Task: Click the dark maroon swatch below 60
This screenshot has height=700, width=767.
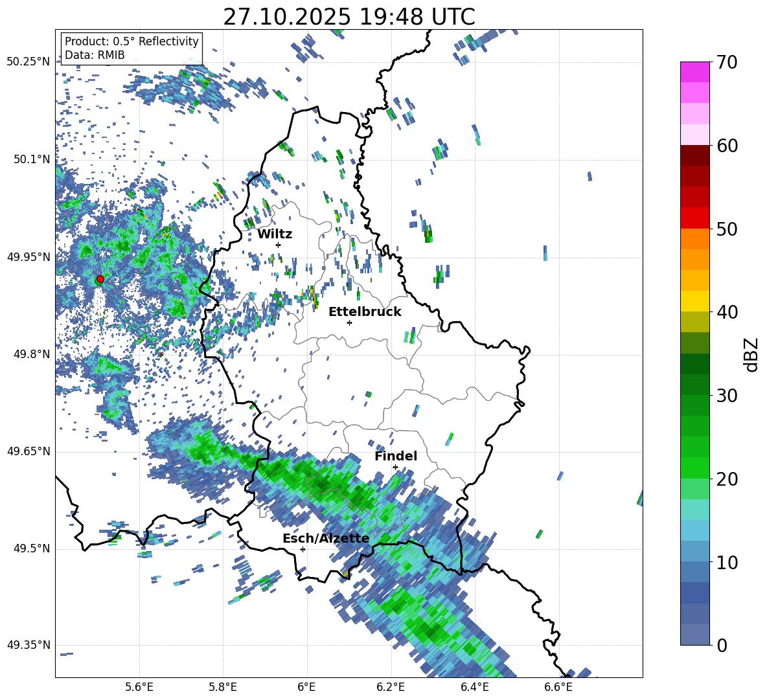Action: [694, 155]
